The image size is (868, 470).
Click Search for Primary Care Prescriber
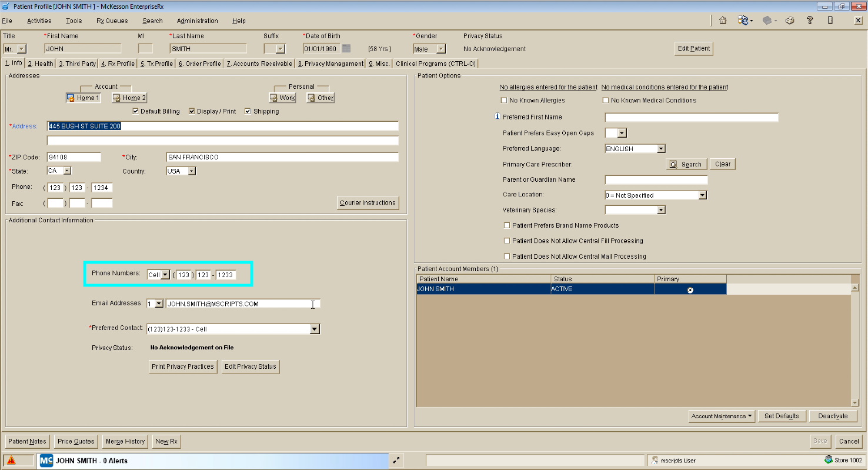(686, 164)
